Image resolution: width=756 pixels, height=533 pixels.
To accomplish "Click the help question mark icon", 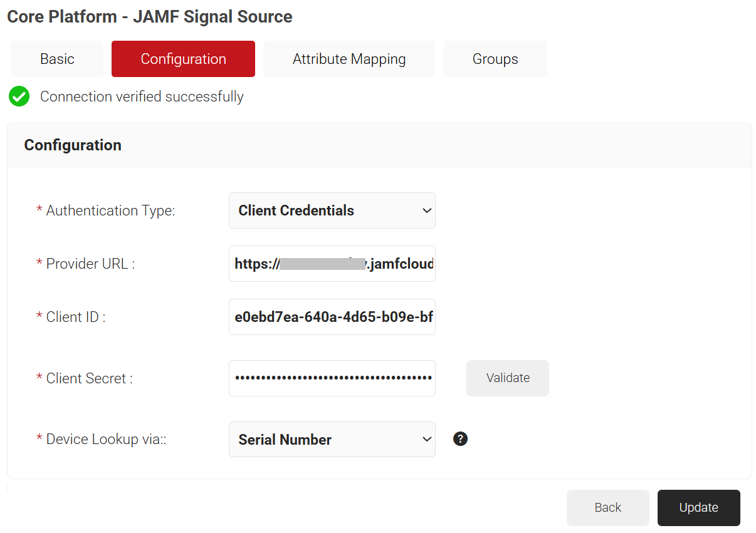I will [460, 439].
